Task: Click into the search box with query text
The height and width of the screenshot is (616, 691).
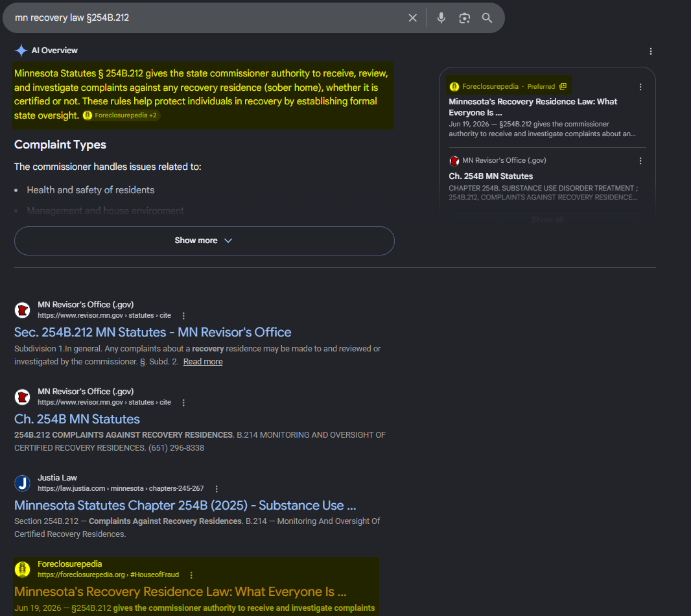Action: click(207, 18)
